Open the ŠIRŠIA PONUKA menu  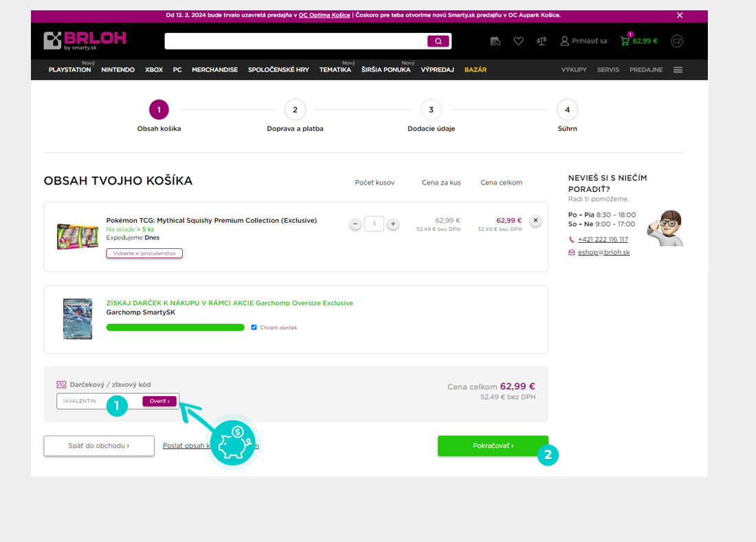(x=386, y=69)
